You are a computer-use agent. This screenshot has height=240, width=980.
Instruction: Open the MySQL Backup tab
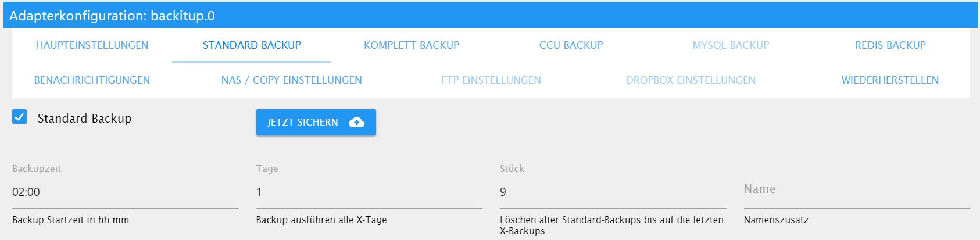point(731,45)
